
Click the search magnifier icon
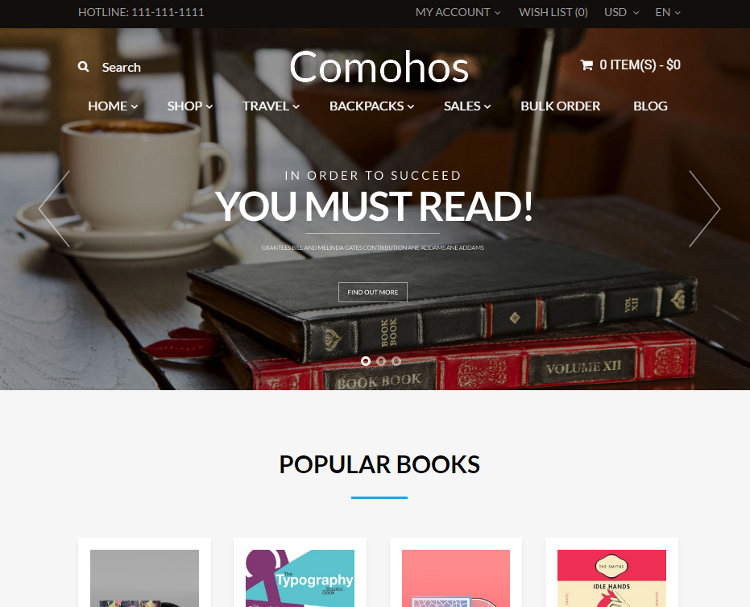point(83,67)
